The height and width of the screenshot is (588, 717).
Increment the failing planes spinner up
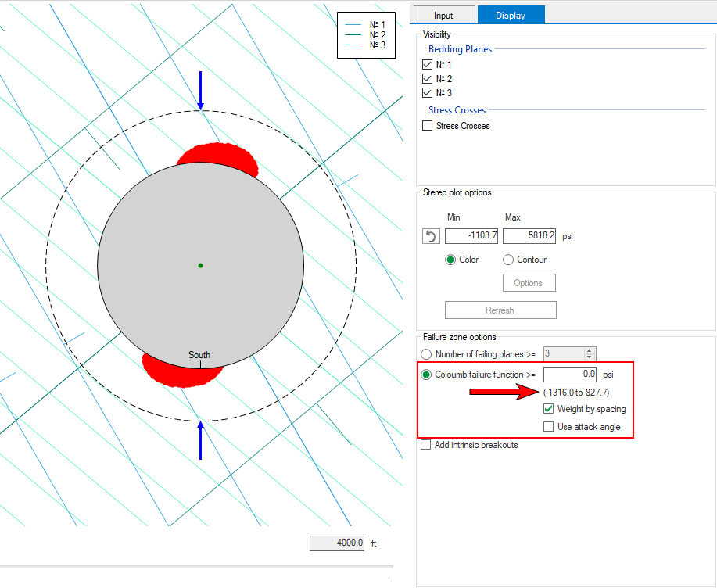(590, 351)
